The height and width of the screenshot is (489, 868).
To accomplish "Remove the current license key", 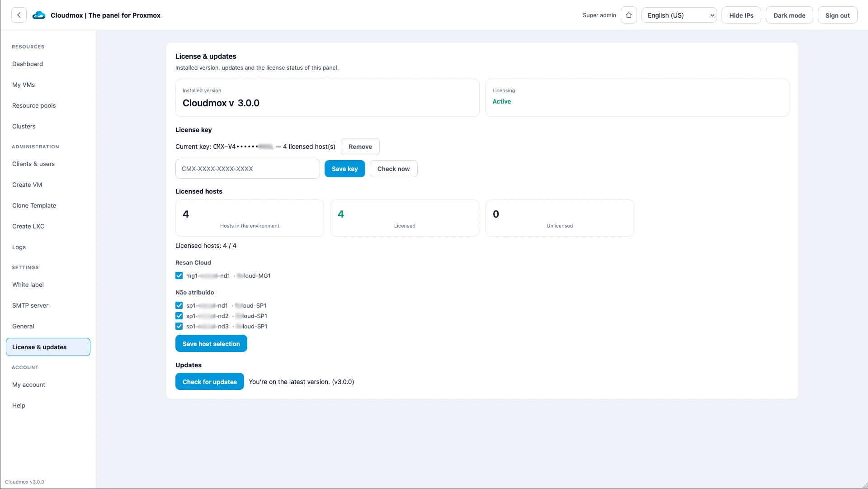I will click(360, 147).
